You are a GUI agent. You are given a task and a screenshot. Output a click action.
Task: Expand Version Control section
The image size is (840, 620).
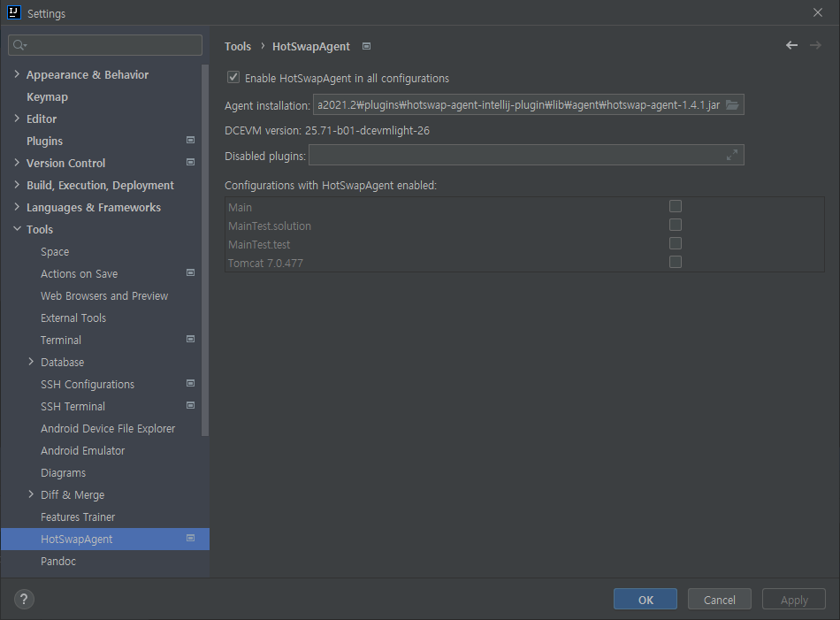click(x=17, y=163)
